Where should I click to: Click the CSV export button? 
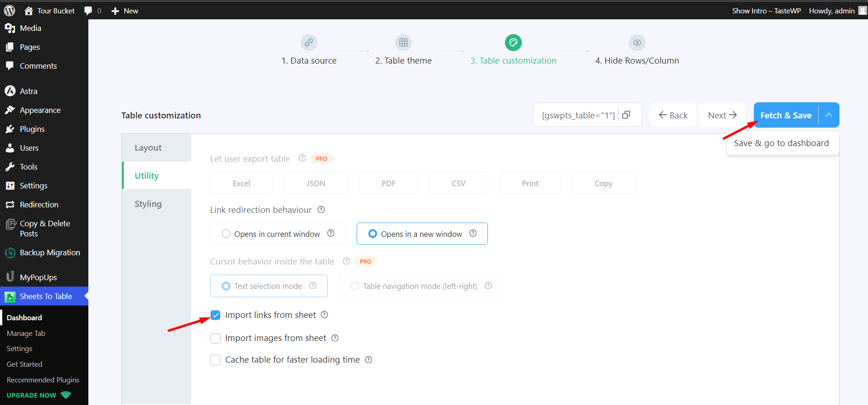pyautogui.click(x=458, y=183)
